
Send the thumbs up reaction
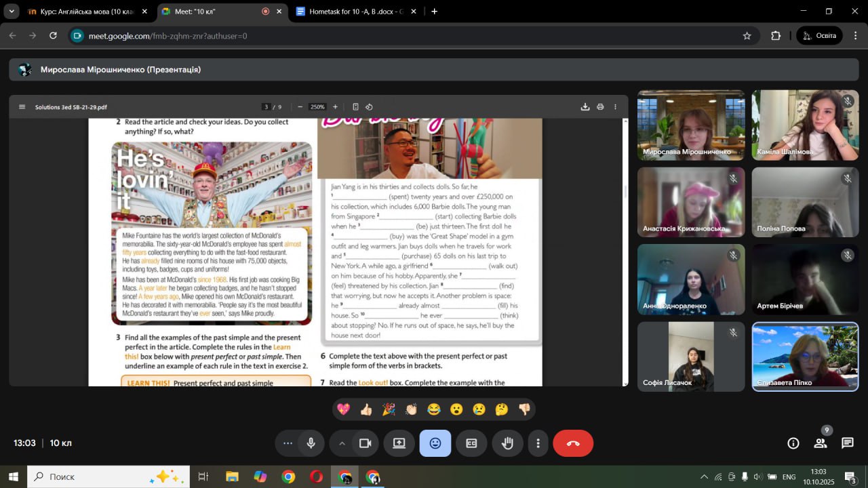click(366, 409)
